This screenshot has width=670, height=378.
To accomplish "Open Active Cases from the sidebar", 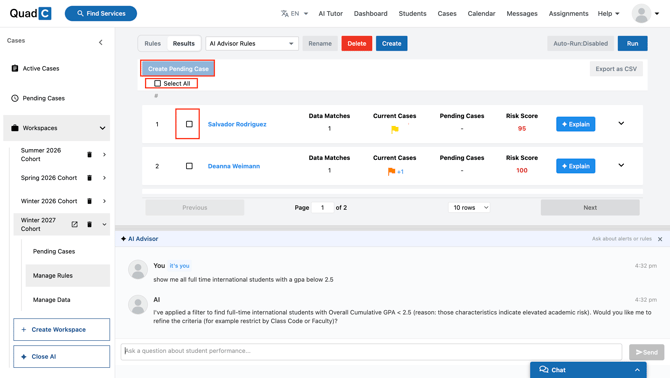I will point(41,68).
